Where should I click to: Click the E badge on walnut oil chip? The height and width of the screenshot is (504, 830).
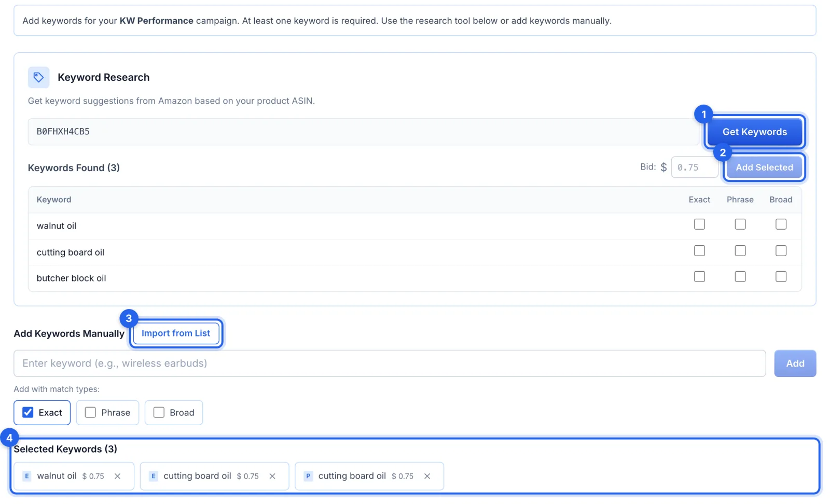tap(27, 476)
